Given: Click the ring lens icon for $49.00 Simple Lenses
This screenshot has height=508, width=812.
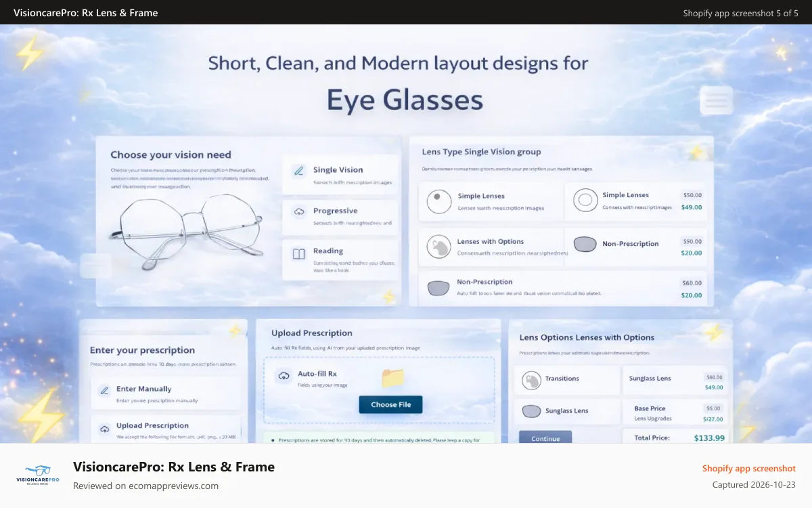Looking at the screenshot, I should [x=585, y=200].
